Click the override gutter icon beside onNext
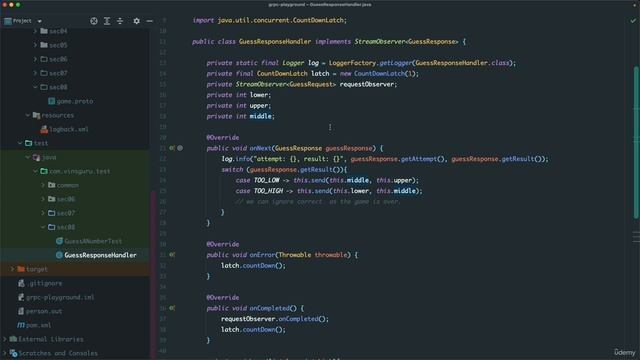Viewport: 640px width, 360px height. (x=172, y=148)
